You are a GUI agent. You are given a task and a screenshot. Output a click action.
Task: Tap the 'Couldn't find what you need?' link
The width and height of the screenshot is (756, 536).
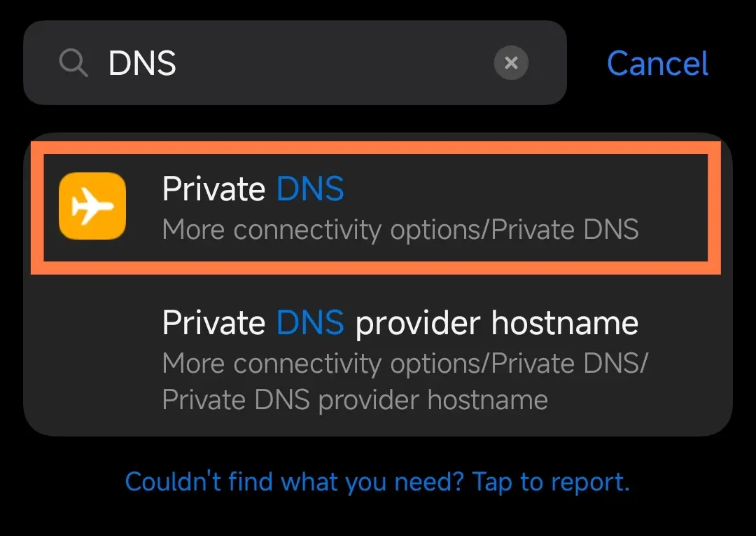click(x=294, y=481)
